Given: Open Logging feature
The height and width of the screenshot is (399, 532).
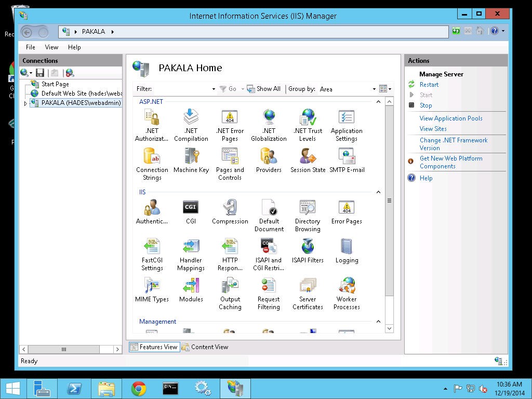Looking at the screenshot, I should [347, 251].
